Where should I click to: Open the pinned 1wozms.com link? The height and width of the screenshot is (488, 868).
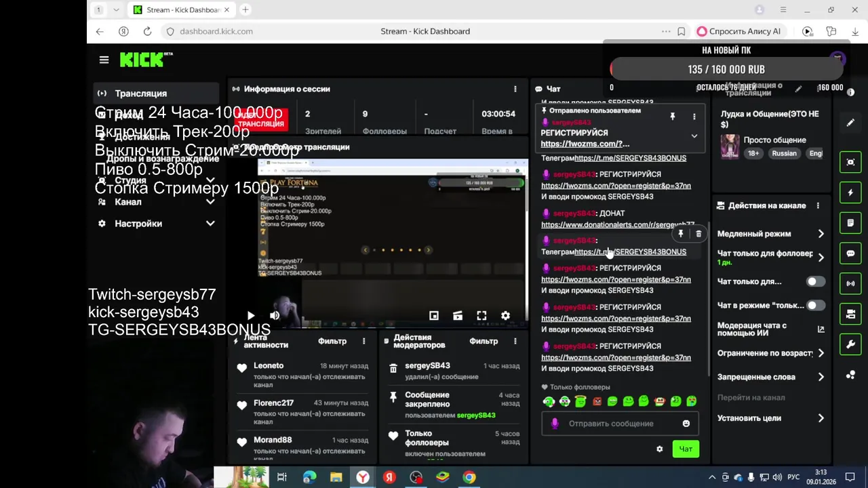click(x=585, y=144)
